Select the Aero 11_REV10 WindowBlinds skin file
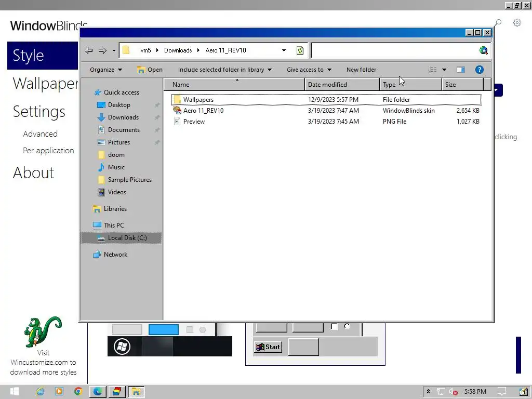532x399 pixels. [326, 111]
